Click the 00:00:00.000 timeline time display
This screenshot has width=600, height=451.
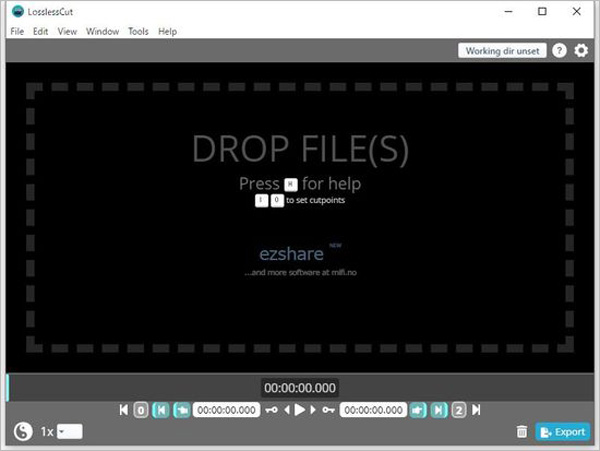(300, 388)
